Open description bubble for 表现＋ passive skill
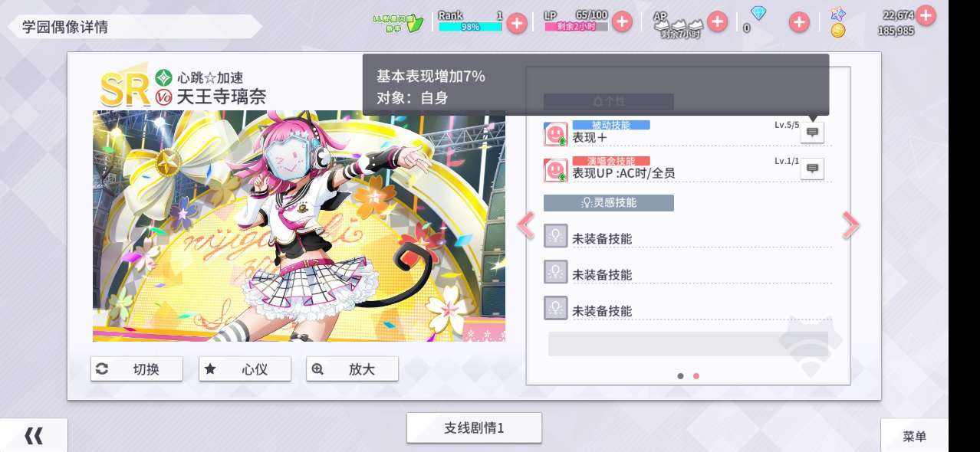 coord(812,133)
